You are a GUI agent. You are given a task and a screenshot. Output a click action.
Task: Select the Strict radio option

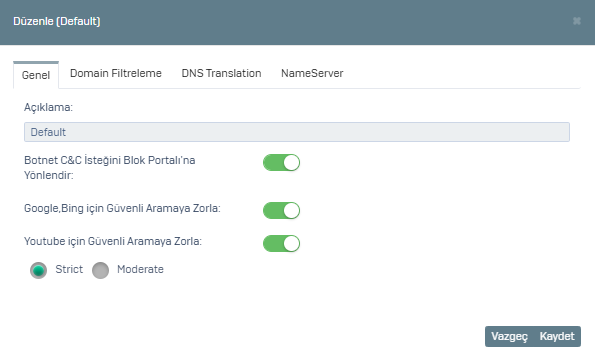[38, 270]
